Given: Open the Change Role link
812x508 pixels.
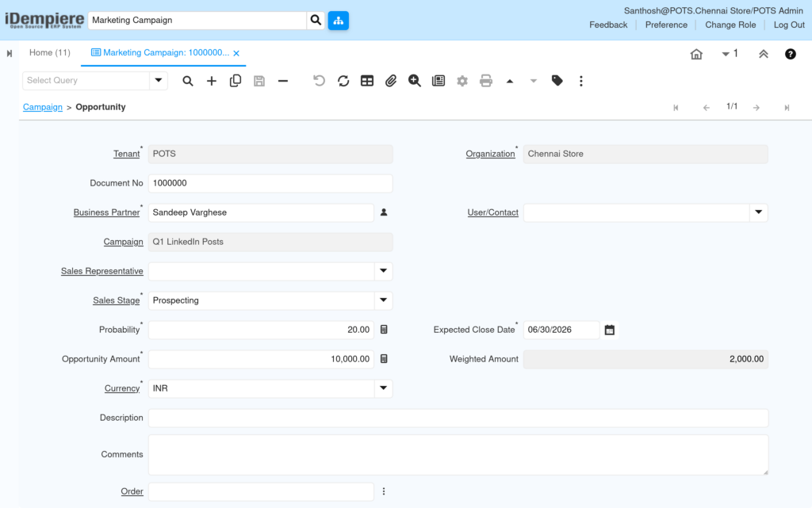Looking at the screenshot, I should click(x=730, y=25).
